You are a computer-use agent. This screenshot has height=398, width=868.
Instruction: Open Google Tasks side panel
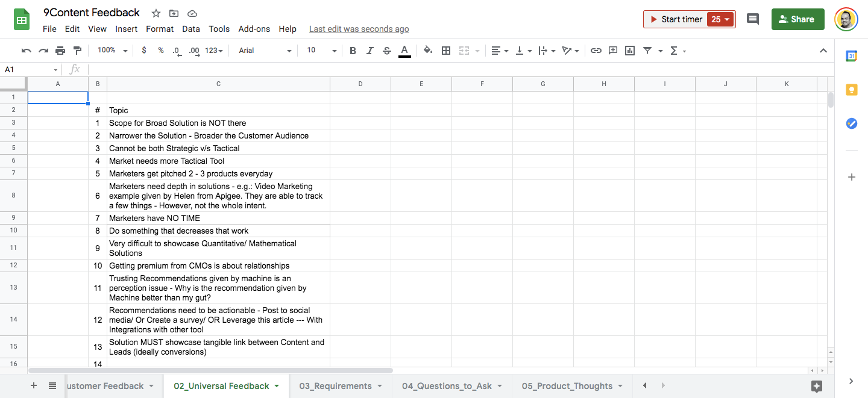[x=851, y=123]
